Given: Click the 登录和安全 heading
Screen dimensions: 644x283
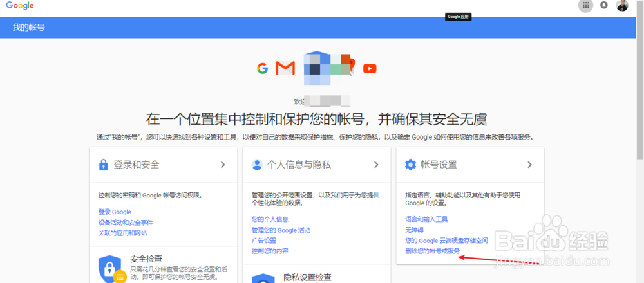Looking at the screenshot, I should [137, 165].
